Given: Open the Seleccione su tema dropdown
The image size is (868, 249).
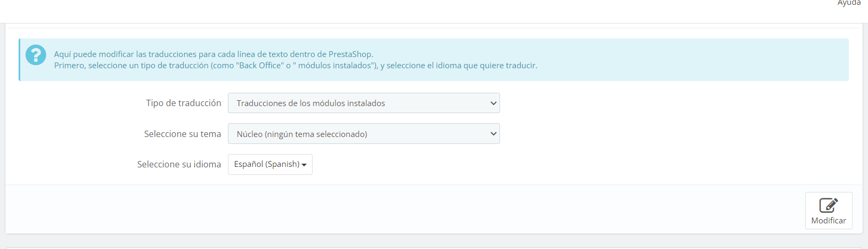Looking at the screenshot, I should tap(364, 134).
